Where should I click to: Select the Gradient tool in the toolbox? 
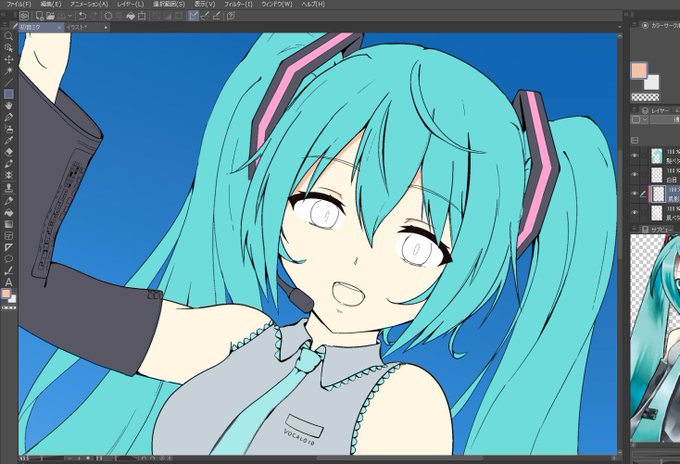(x=8, y=224)
